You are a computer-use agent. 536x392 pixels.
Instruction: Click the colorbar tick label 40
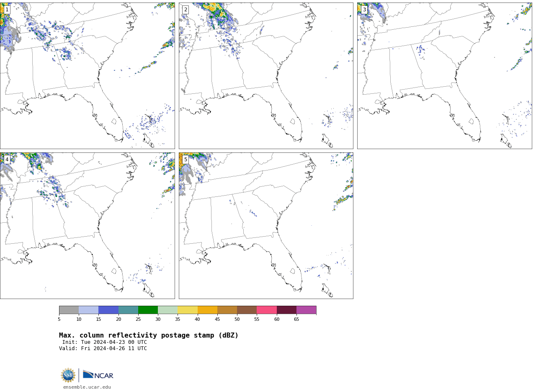coord(197,320)
